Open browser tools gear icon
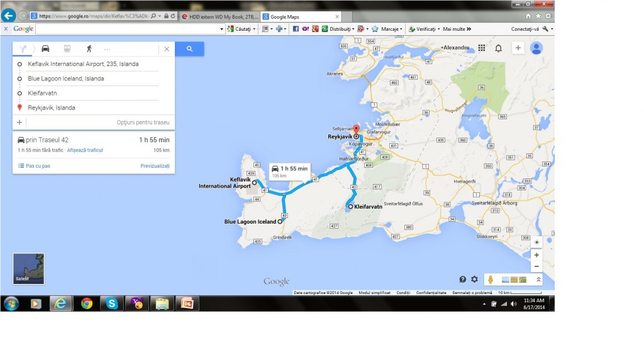This screenshot has width=644, height=350. 548,16
